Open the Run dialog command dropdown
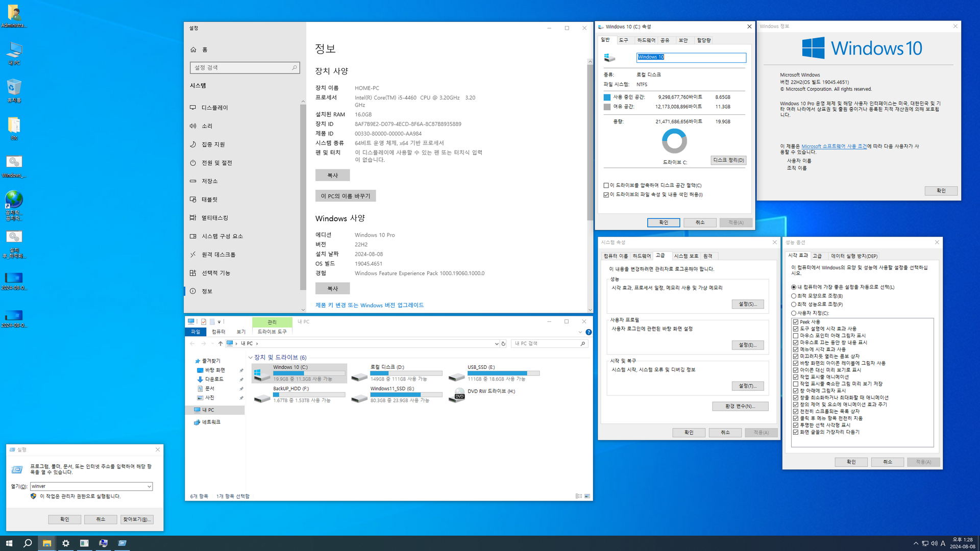Image resolution: width=980 pixels, height=551 pixels. pyautogui.click(x=149, y=487)
